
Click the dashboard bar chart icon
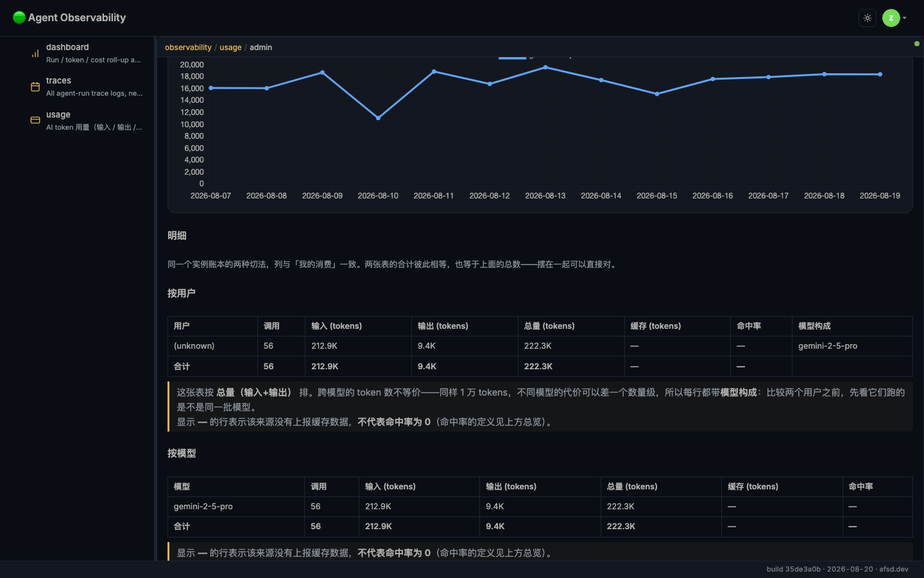(35, 53)
